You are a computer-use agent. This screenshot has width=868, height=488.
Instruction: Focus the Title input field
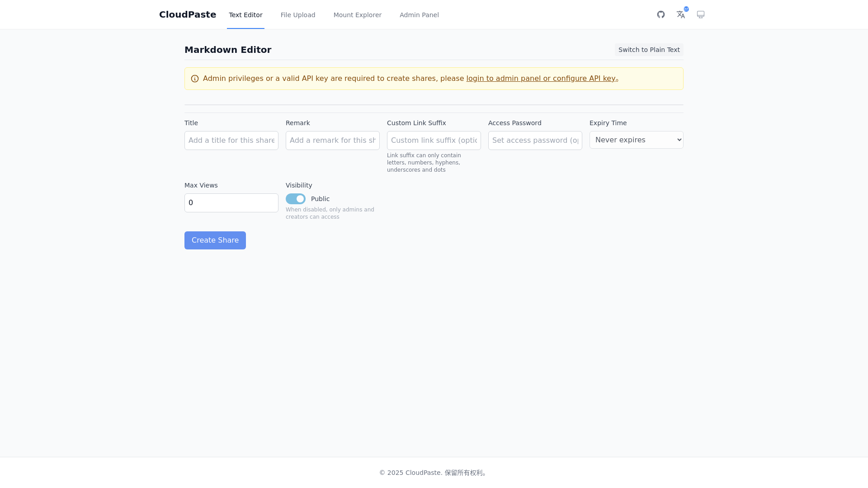tap(231, 141)
